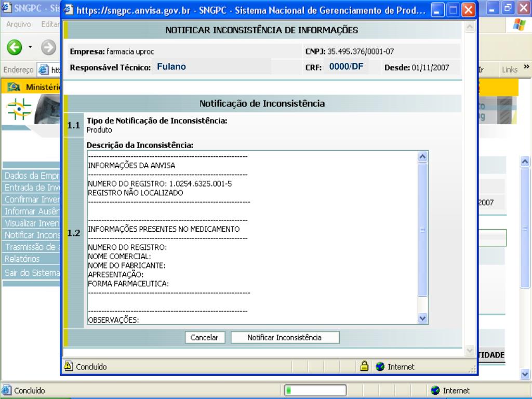Click the Links toolbar label
532x399 pixels.
(x=510, y=70)
